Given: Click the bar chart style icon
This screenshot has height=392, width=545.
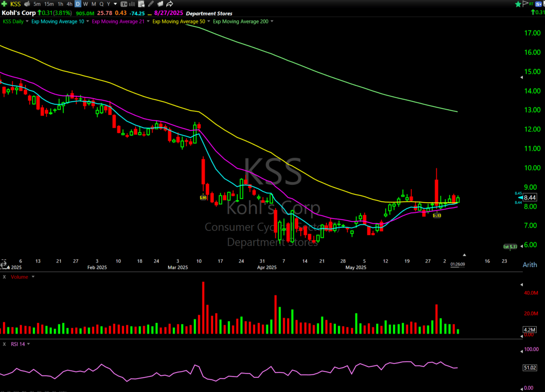Looking at the screenshot, I should pyautogui.click(x=132, y=4).
